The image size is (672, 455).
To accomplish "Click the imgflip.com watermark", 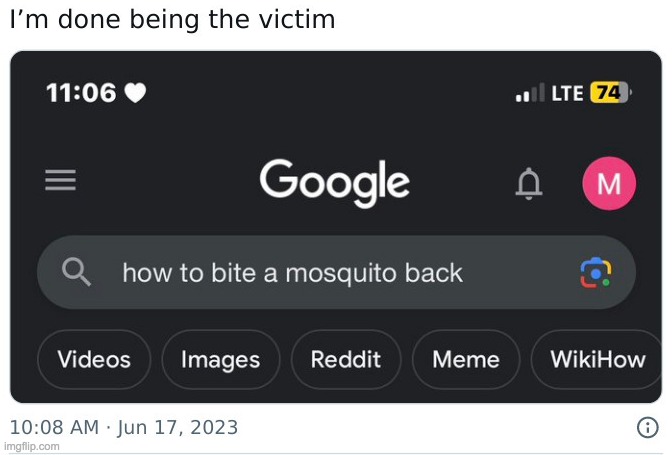I will tap(31, 447).
